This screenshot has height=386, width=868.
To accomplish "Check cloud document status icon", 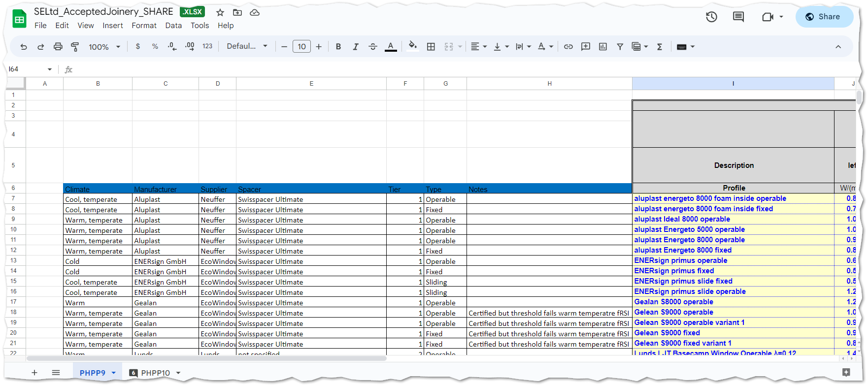I will pos(255,12).
